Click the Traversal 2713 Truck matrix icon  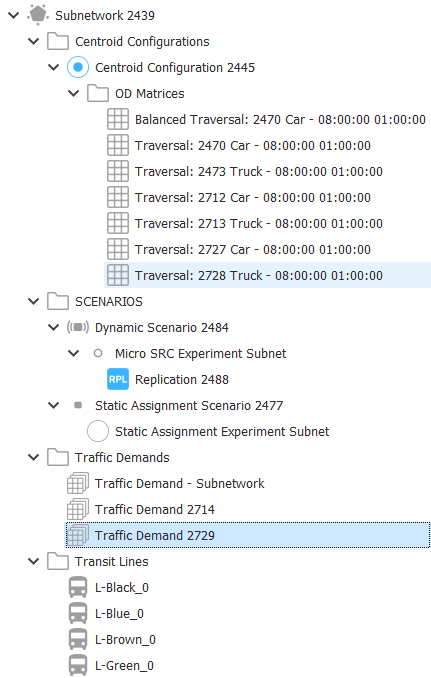[x=118, y=224]
